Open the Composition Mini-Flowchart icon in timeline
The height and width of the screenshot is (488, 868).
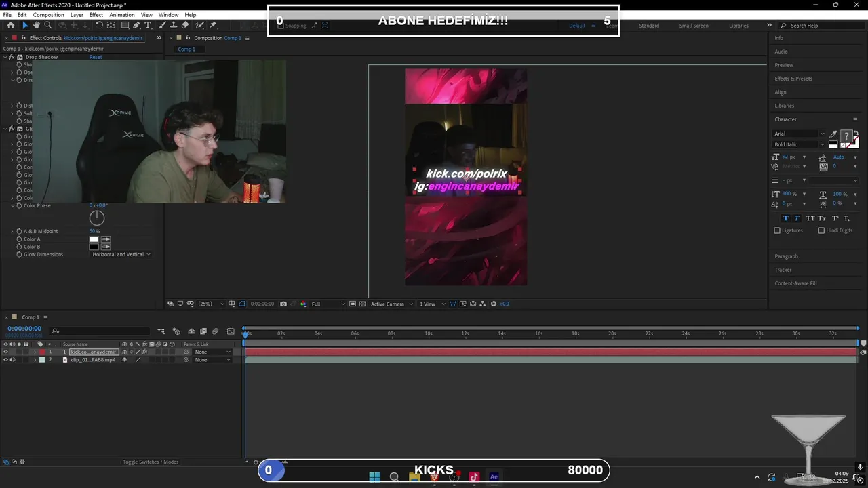click(161, 331)
